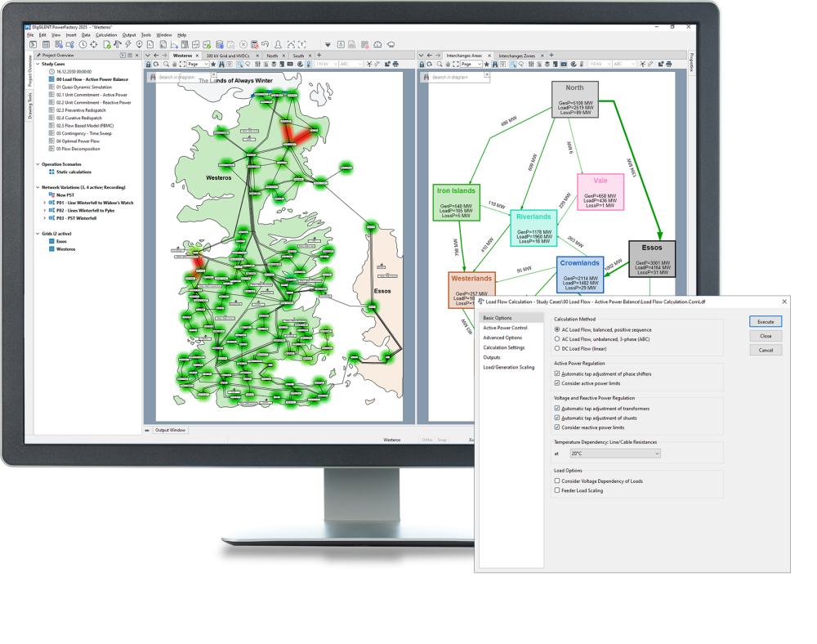817x644 pixels.
Task: Click the binoculars search icon in Westeros diagram toolbar
Action: click(x=221, y=64)
